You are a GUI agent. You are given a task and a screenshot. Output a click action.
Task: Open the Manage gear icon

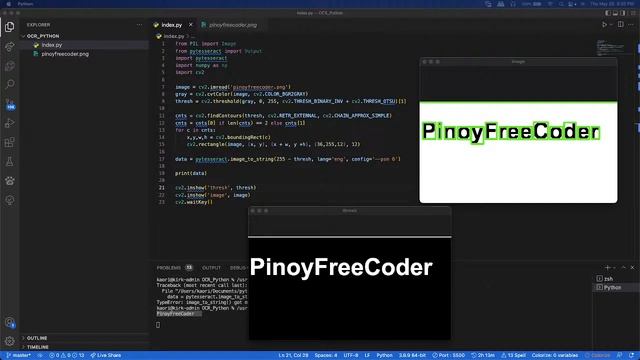[x=10, y=341]
